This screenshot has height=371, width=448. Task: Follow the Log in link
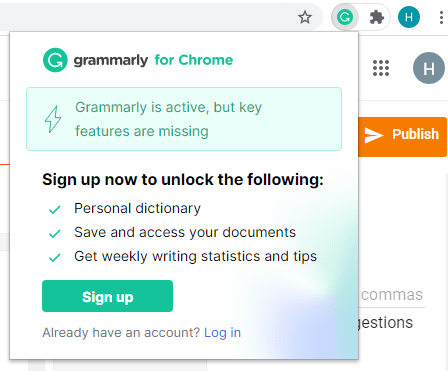tap(222, 333)
